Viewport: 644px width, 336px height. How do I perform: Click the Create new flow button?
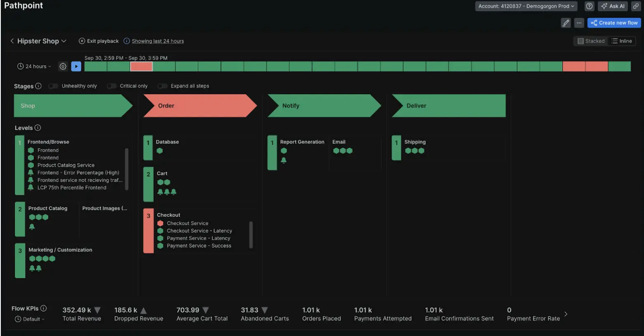coord(614,23)
